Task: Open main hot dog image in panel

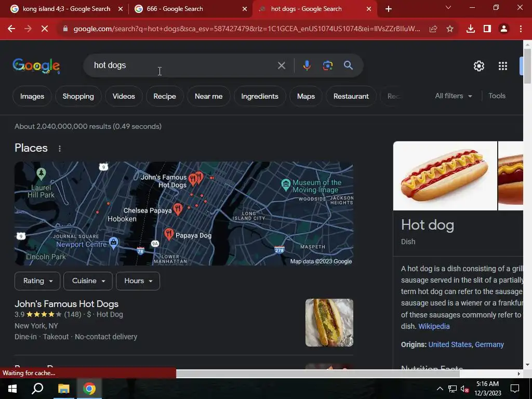Action: 445,176
